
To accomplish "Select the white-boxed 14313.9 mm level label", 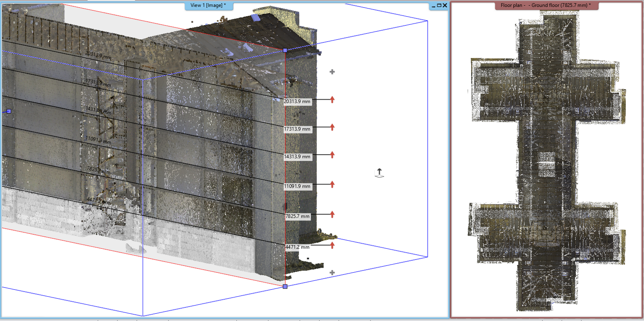I will (297, 157).
